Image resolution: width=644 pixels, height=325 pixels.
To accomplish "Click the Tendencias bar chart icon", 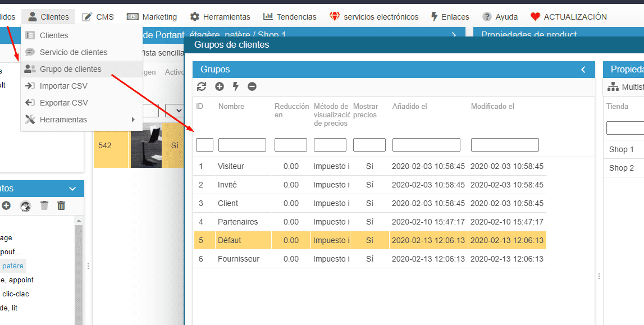I will pos(268,17).
